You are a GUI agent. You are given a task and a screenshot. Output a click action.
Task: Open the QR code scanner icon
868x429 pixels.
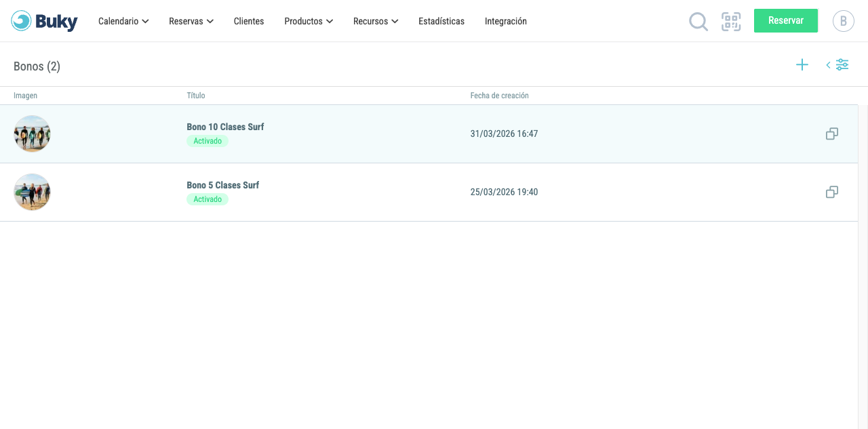click(x=731, y=22)
